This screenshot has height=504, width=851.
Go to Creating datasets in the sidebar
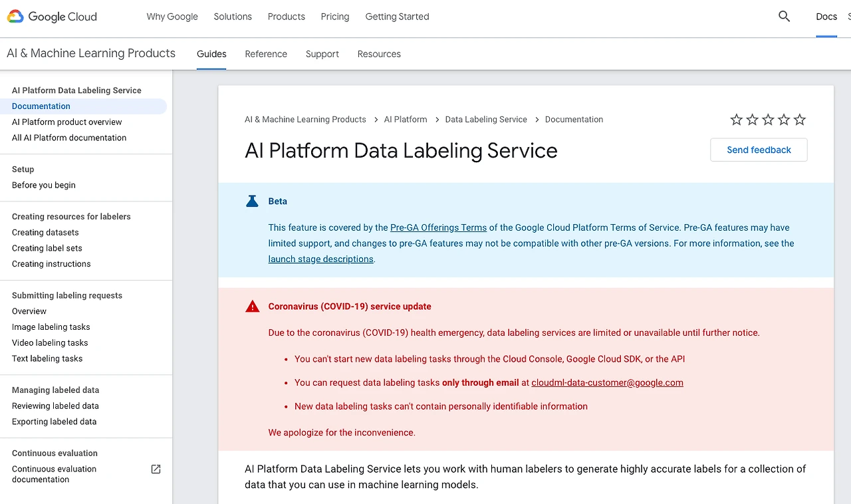[45, 233]
